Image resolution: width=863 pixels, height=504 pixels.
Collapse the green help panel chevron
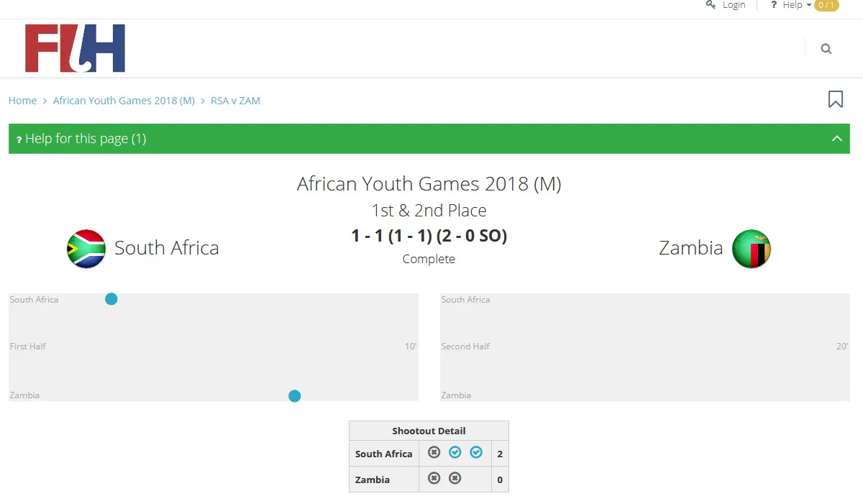(836, 139)
